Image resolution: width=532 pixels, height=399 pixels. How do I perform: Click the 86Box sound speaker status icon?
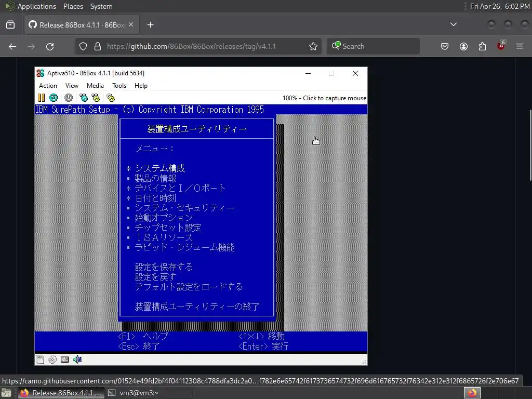(77, 360)
